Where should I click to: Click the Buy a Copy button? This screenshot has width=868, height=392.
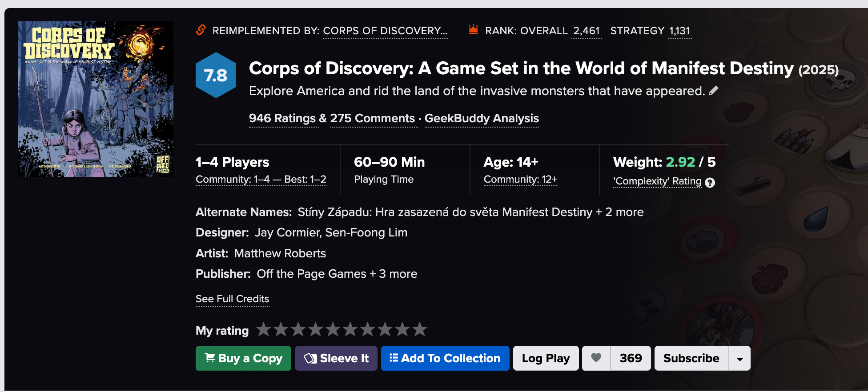coord(243,358)
